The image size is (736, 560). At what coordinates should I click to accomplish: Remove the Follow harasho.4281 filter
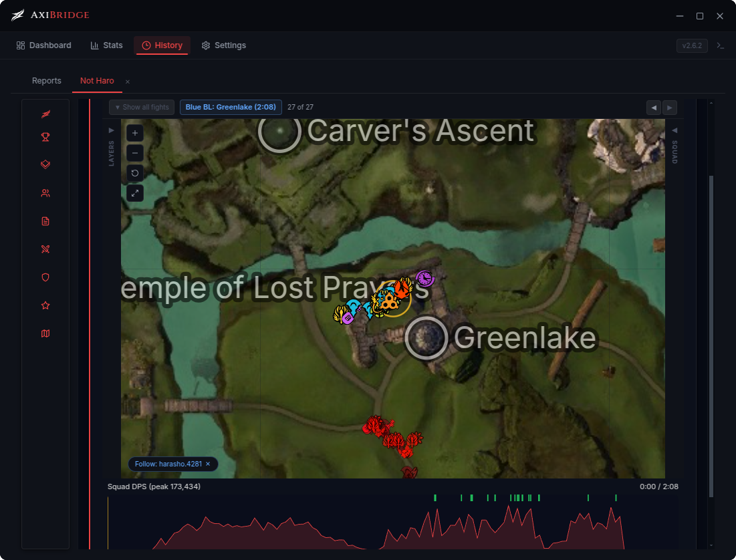(x=208, y=464)
